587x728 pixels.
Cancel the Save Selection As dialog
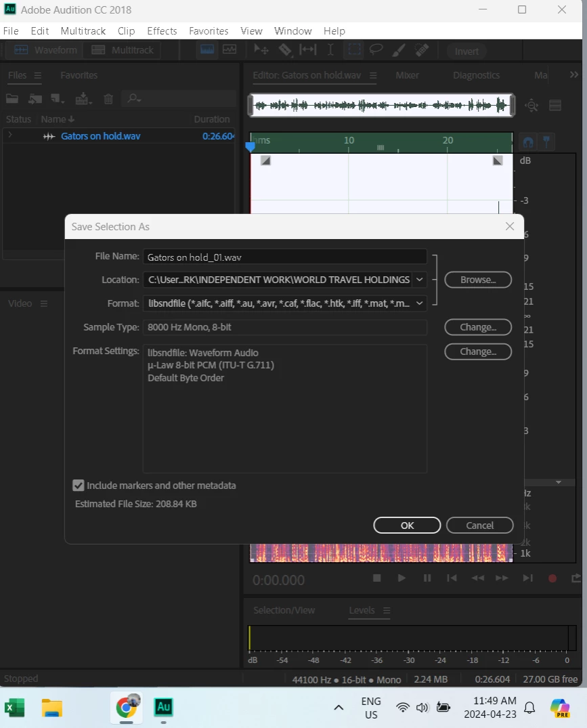click(x=480, y=525)
